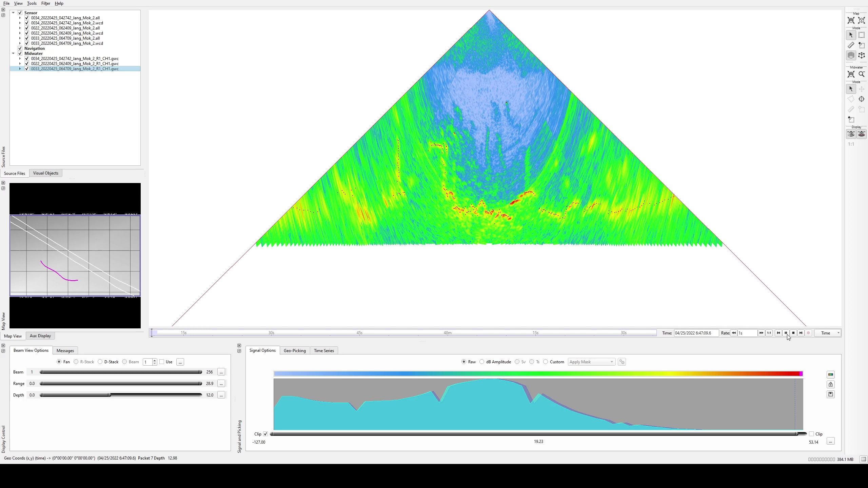Stop midwater playback
The image size is (868, 488).
pos(793,333)
